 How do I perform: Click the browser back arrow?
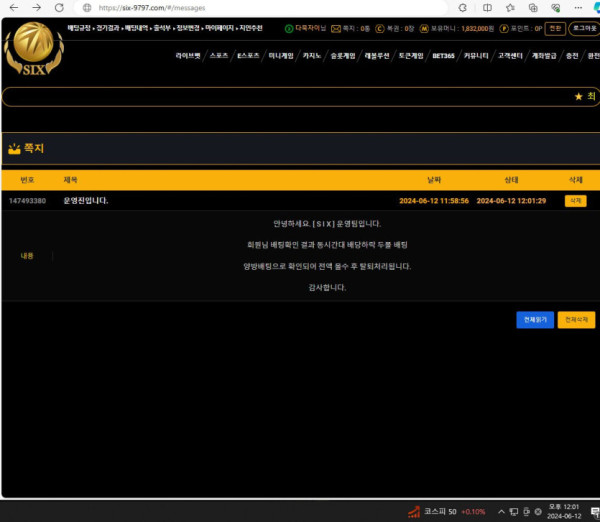(14, 8)
